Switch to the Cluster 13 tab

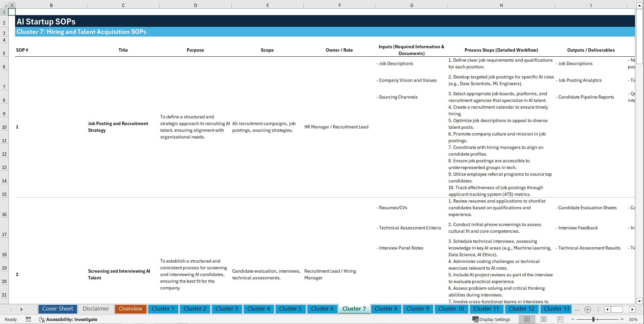pos(556,309)
